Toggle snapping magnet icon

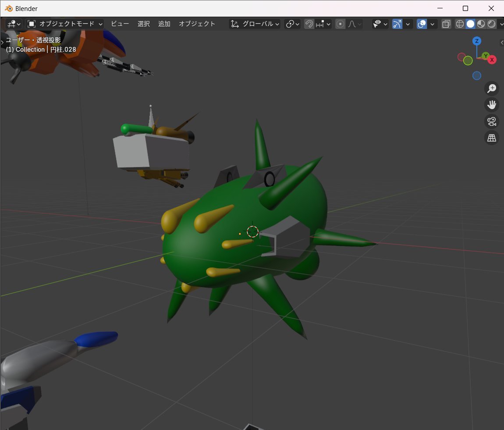pyautogui.click(x=309, y=24)
